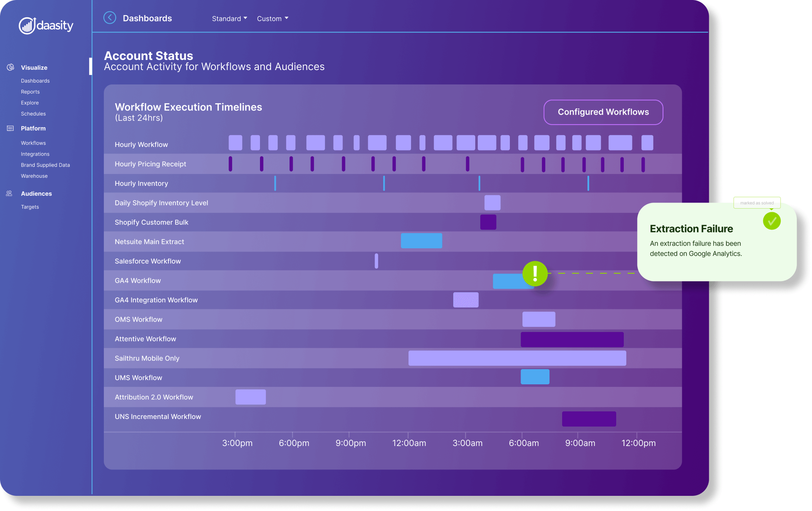Viewport: 812px width, 511px height.
Task: Click the Account Status page heading
Action: (x=149, y=56)
